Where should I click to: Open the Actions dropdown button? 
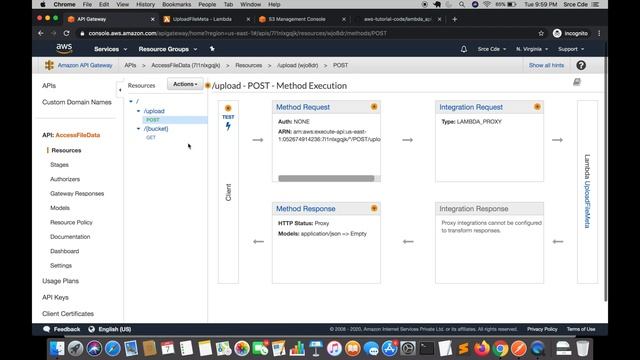(x=185, y=84)
